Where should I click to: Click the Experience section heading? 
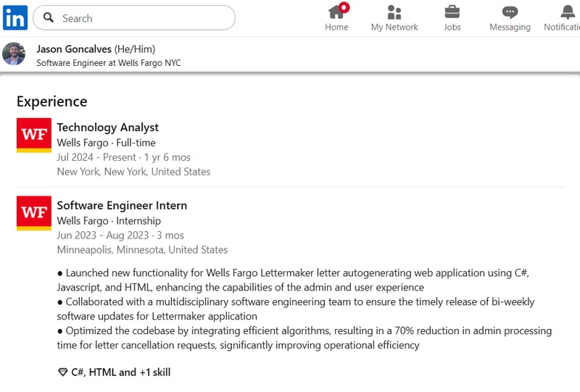pos(51,101)
